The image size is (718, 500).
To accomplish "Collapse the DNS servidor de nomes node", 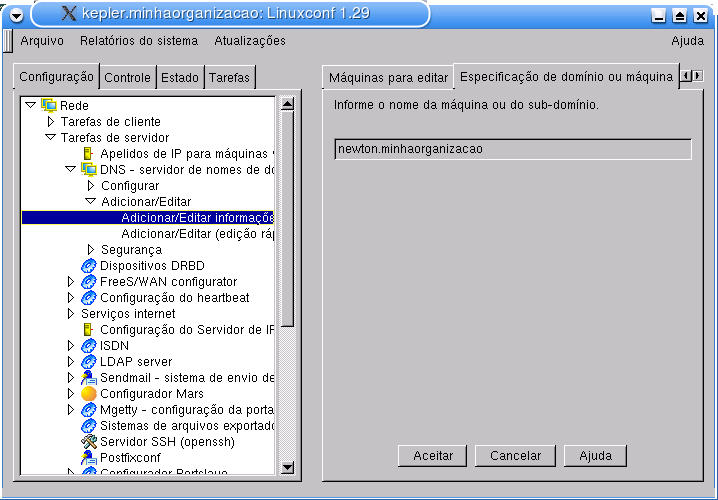I will pyautogui.click(x=71, y=169).
